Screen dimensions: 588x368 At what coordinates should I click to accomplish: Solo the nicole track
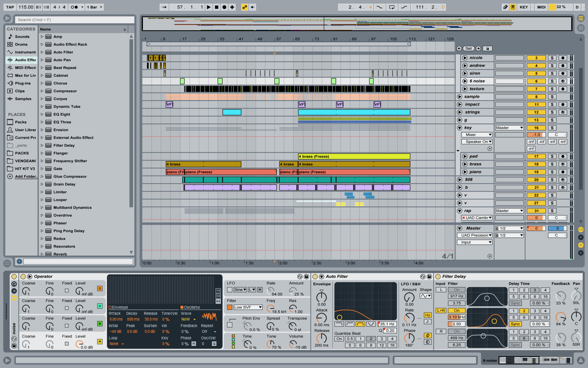tap(552, 58)
